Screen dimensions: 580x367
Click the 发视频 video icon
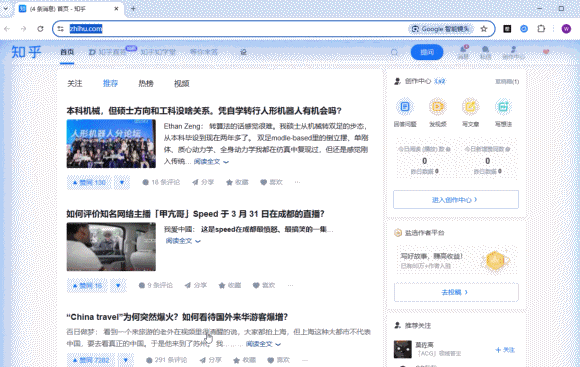pyautogui.click(x=438, y=107)
